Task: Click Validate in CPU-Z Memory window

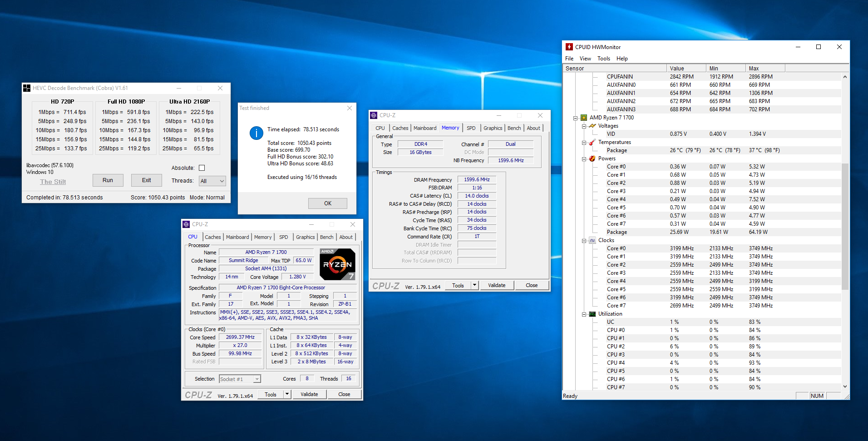Action: (497, 285)
